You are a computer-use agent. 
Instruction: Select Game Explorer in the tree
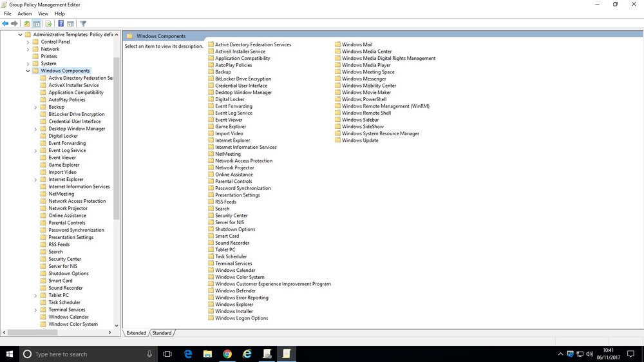(64, 165)
